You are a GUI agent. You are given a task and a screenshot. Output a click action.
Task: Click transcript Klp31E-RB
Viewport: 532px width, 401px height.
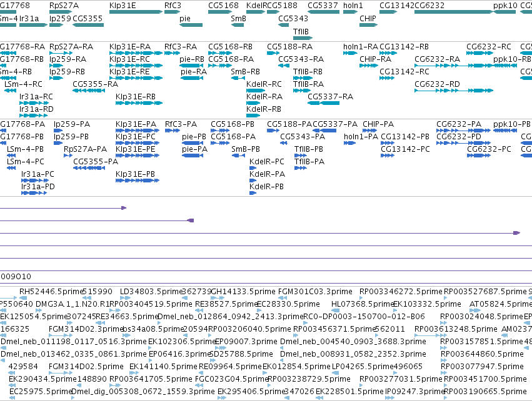coord(139,103)
